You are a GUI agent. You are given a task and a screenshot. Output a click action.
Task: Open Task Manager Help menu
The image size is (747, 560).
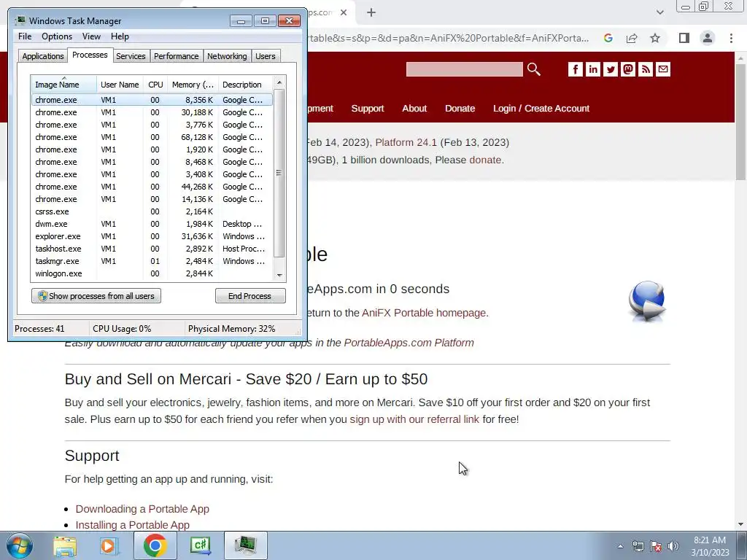pyautogui.click(x=120, y=36)
